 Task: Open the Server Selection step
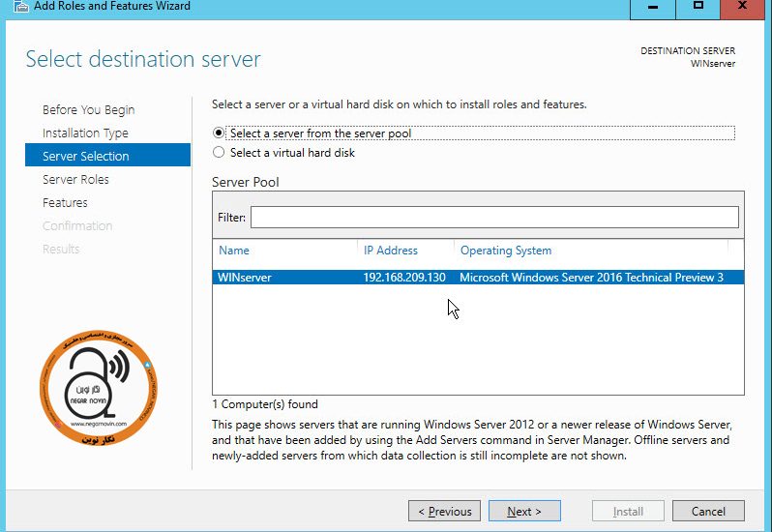tap(107, 156)
